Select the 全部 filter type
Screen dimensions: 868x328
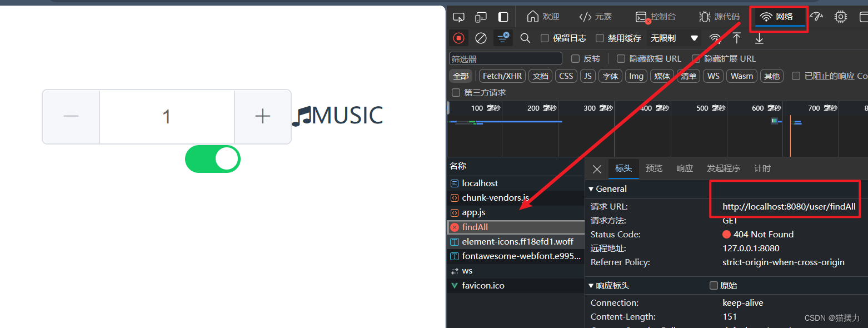coord(461,76)
